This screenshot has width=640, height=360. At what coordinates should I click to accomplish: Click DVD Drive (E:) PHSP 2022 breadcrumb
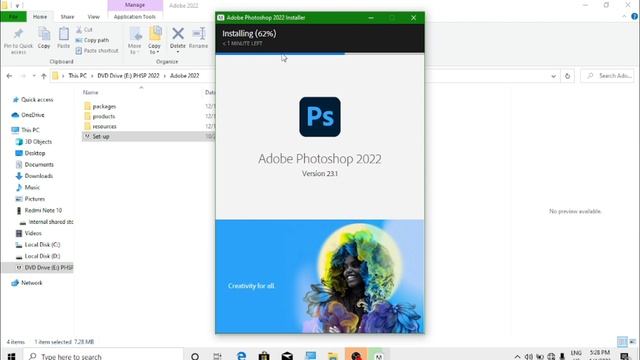128,76
